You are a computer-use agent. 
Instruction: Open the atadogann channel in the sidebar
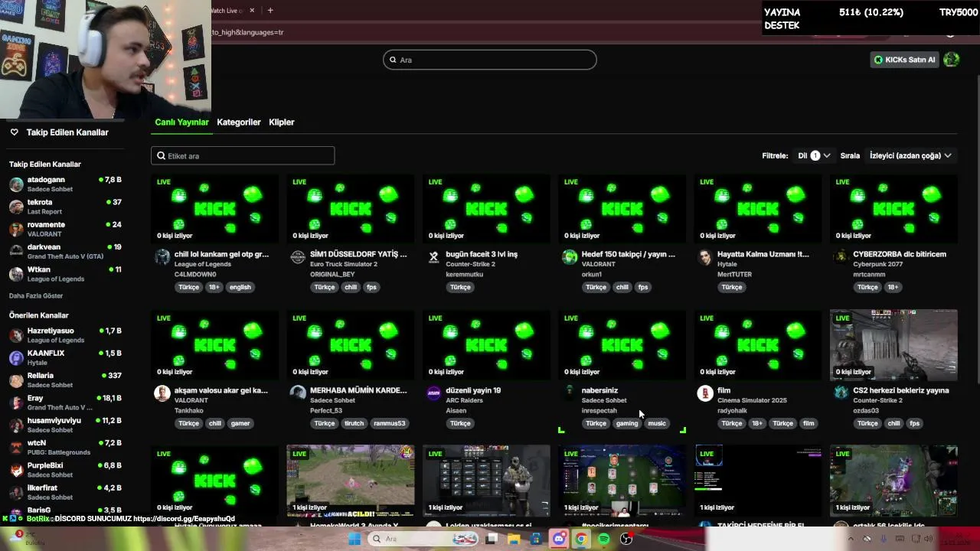click(65, 184)
